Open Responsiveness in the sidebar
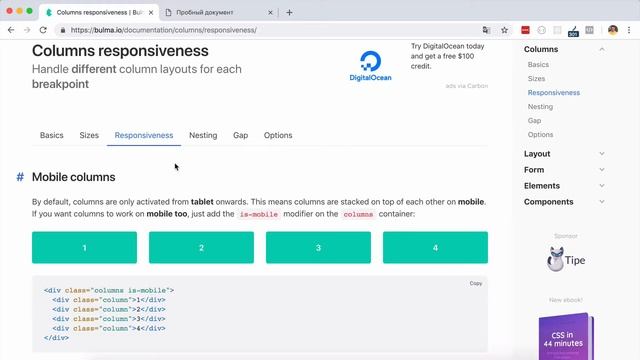Screen dimensions: 640x360 click(x=553, y=93)
